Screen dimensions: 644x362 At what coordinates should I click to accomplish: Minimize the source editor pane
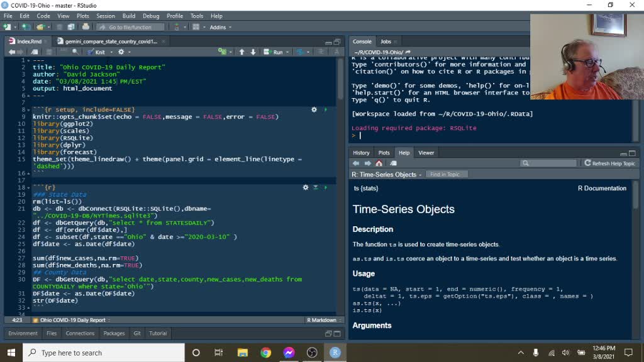click(328, 42)
